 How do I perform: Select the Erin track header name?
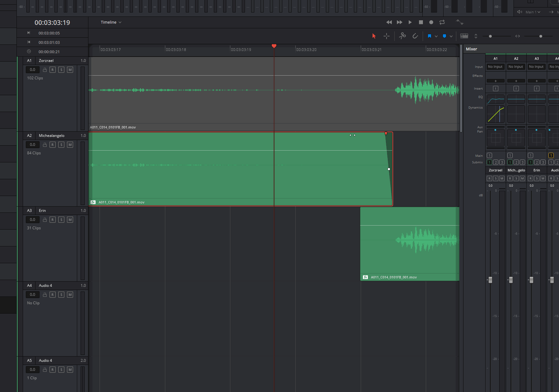coord(42,211)
